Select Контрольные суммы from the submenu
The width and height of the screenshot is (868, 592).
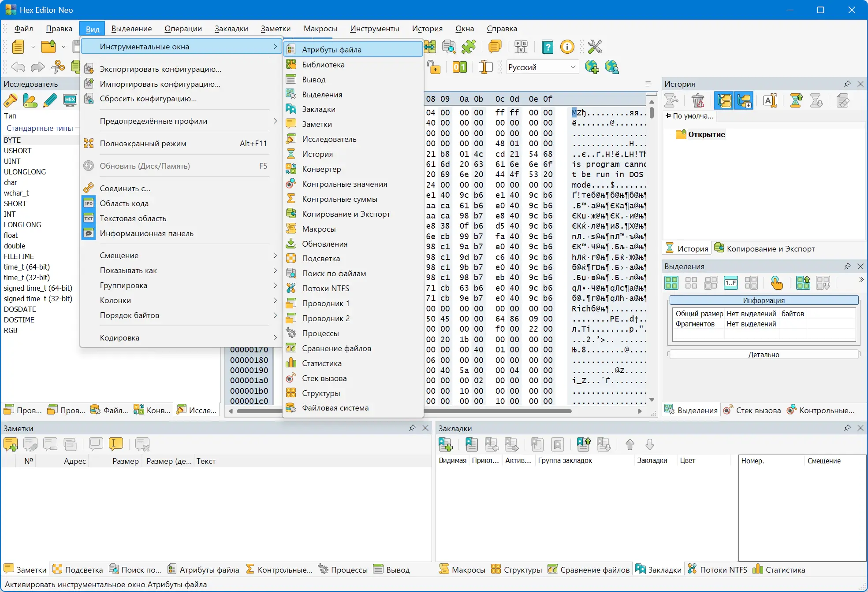[x=339, y=199]
